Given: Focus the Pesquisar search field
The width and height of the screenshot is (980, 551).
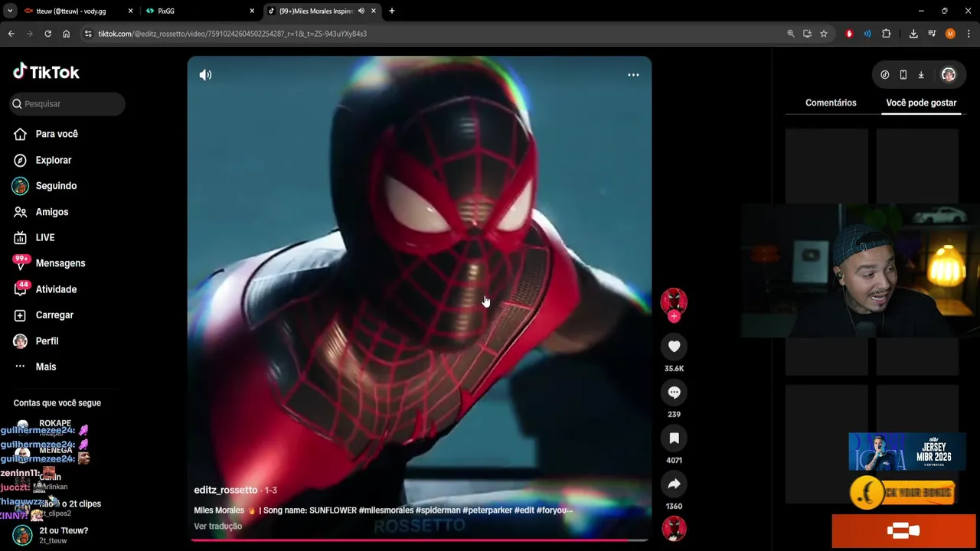Looking at the screenshot, I should [67, 104].
